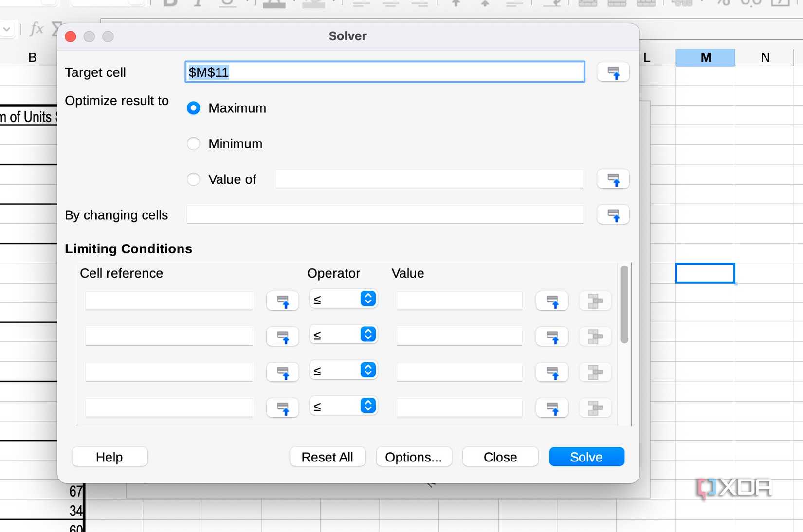803x532 pixels.
Task: Open Solver Options dialog
Action: pyautogui.click(x=413, y=457)
